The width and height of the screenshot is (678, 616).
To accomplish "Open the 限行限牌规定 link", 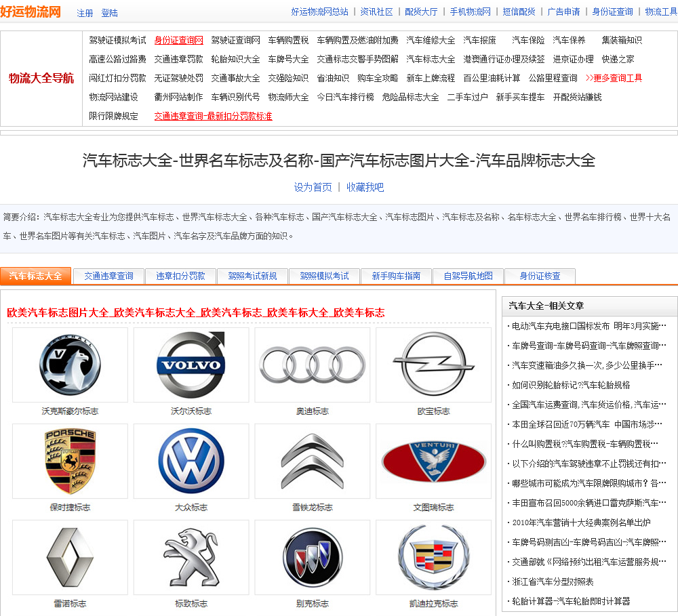I will coord(114,117).
